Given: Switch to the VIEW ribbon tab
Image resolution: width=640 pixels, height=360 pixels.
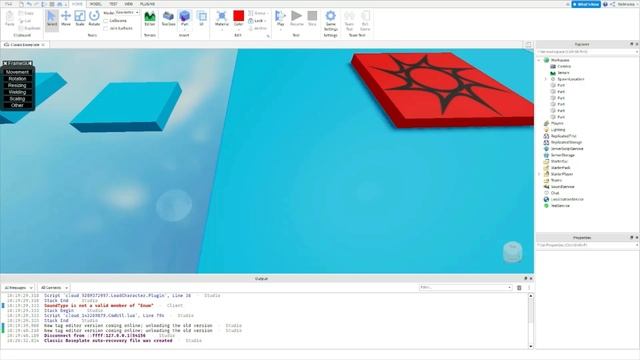Looking at the screenshot, I should [129, 4].
